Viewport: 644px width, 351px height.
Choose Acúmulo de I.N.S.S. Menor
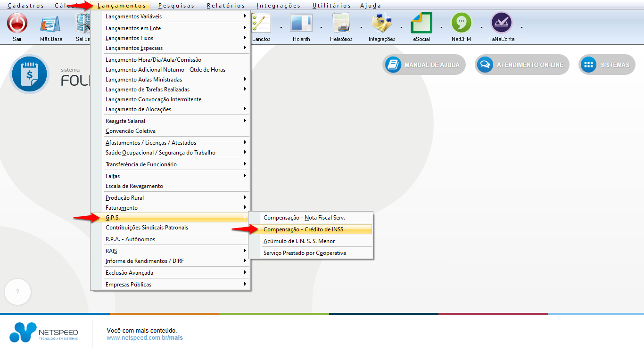pyautogui.click(x=299, y=241)
